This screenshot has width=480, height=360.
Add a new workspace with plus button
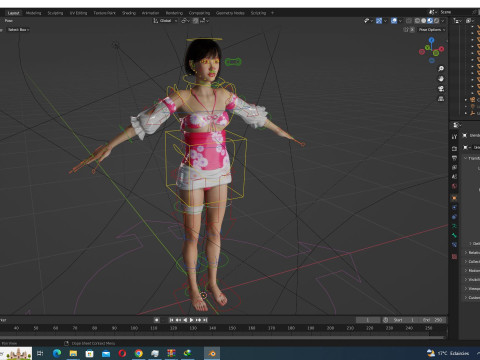[272, 13]
